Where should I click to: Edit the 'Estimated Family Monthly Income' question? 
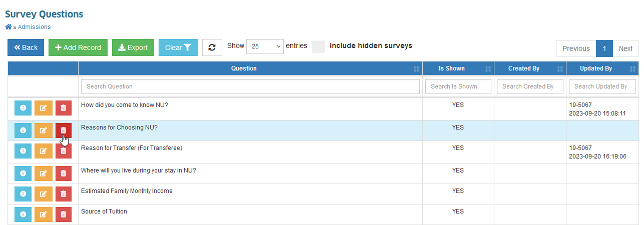click(44, 193)
